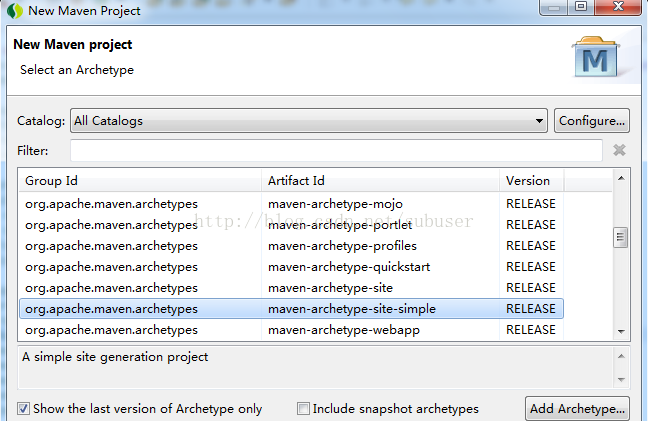Minimize the New Maven Project window
648x421 pixels.
554,7
